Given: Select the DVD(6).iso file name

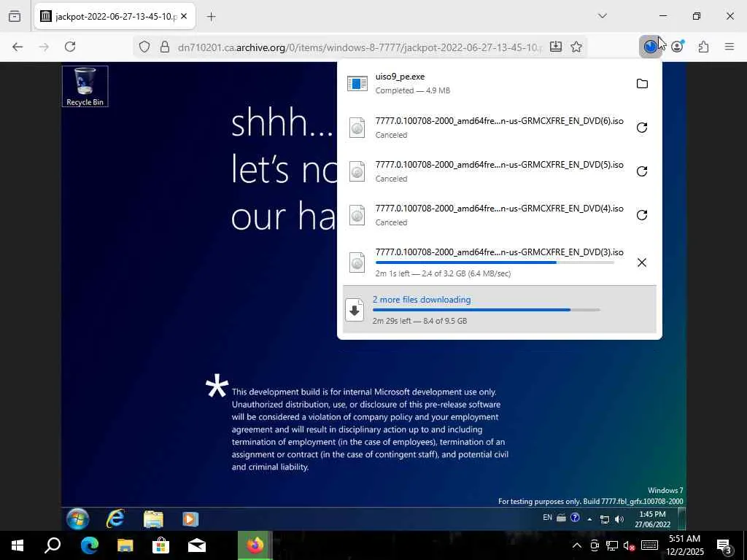Looking at the screenshot, I should pyautogui.click(x=499, y=121).
